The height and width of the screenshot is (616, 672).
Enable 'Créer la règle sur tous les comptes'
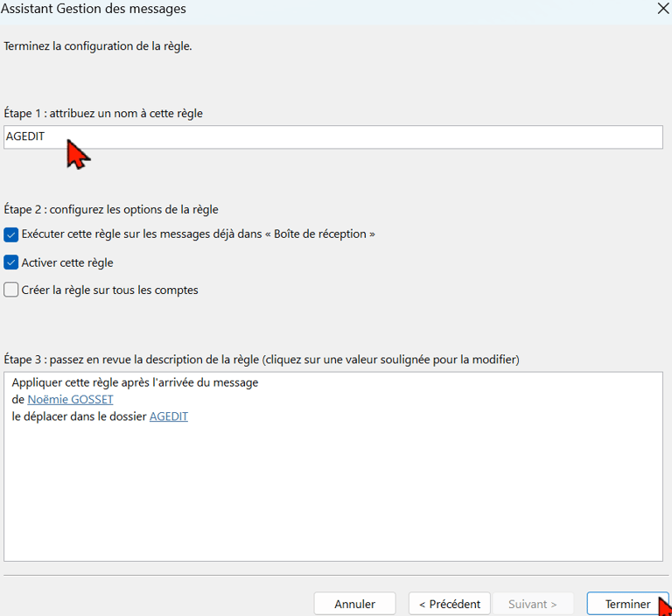(11, 290)
